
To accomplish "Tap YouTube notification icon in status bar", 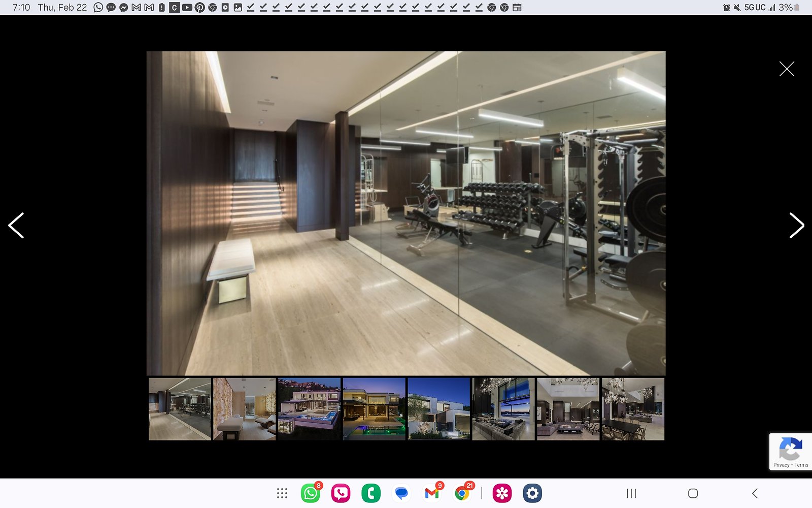I will coord(187,7).
